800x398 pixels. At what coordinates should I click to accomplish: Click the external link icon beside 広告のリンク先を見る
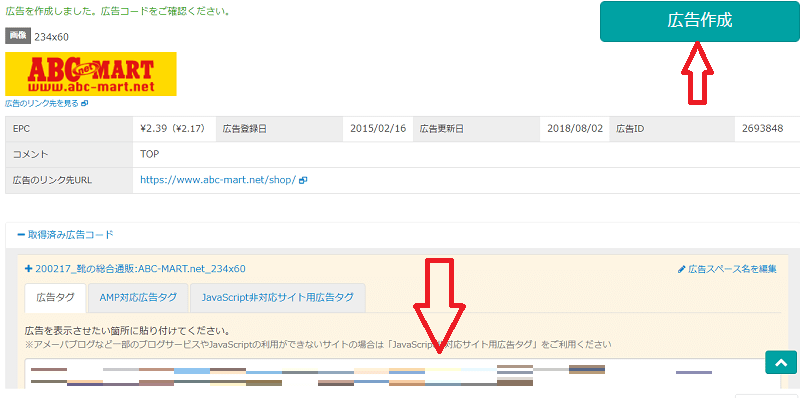tap(85, 103)
